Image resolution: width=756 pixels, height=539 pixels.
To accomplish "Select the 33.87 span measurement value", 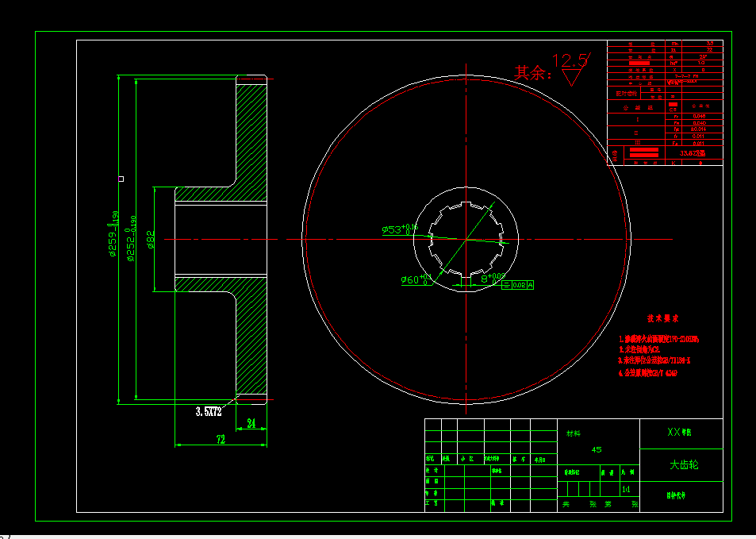I will 693,153.
